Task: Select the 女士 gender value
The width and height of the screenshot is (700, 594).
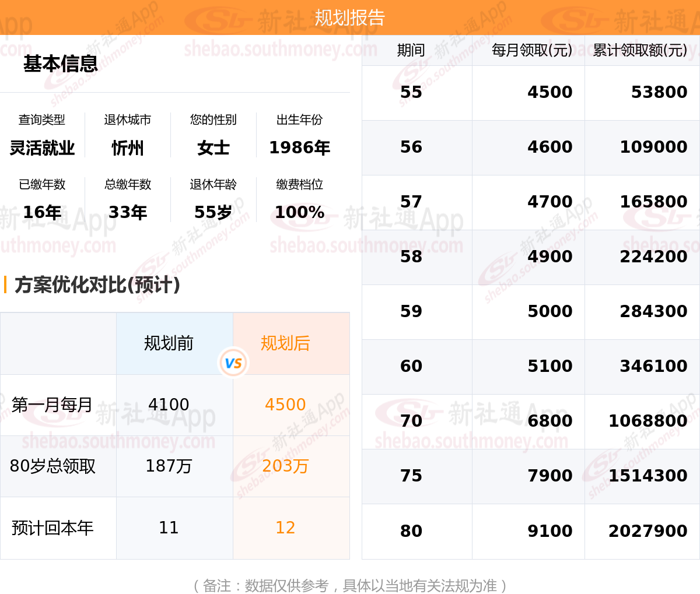Action: (x=213, y=148)
